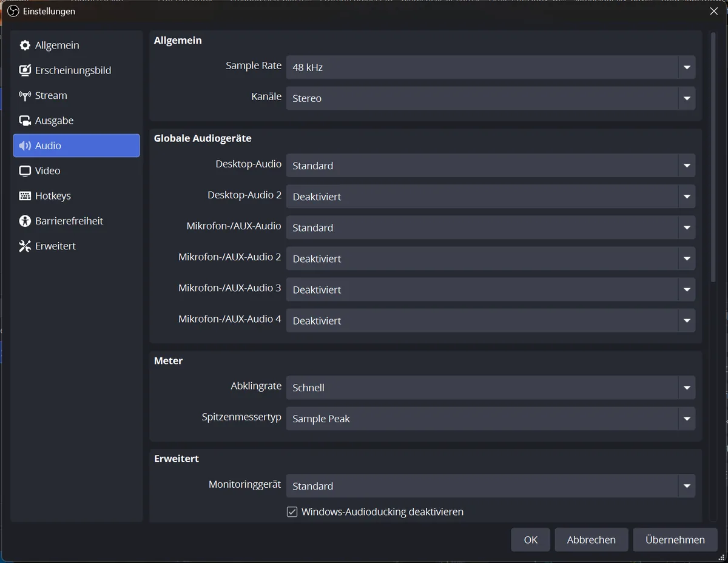Expand the Desktop-Audio device dropdown
Image resolution: width=728 pixels, height=563 pixels.
(491, 166)
